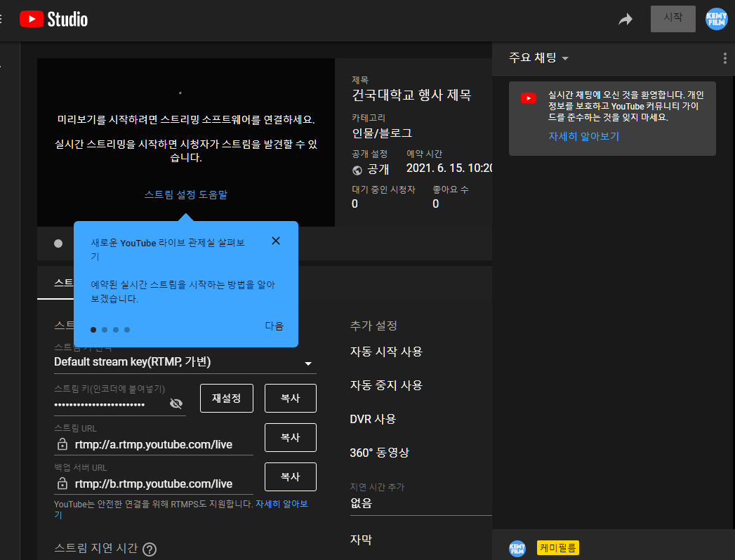Select the fourth tour pagination dot
This screenshot has width=735, height=560.
click(x=127, y=330)
